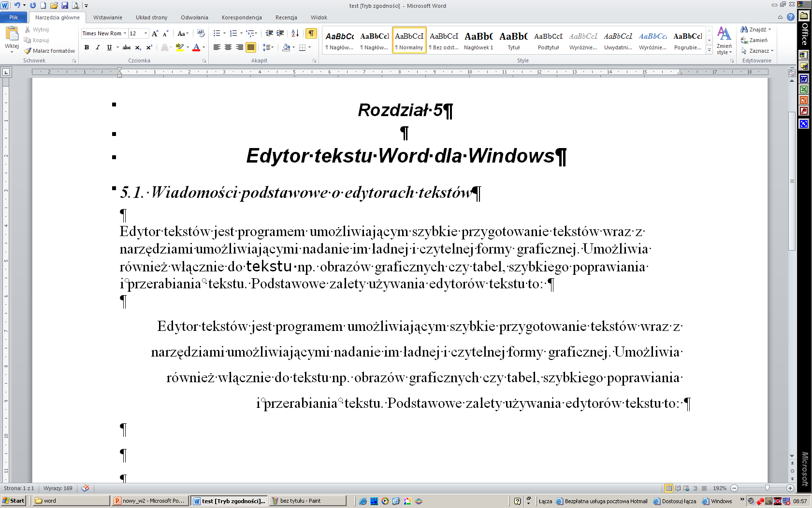Click the Windows Start button

point(14,501)
